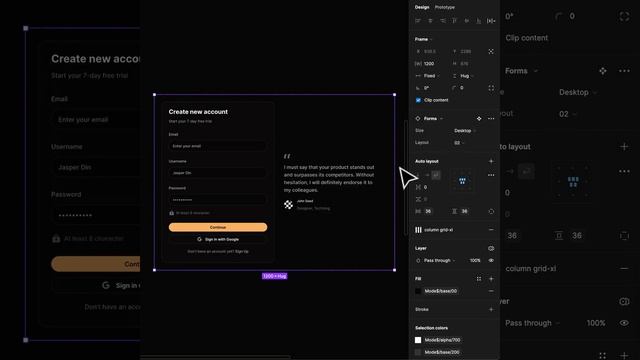Switch to the Design tab

[422, 7]
